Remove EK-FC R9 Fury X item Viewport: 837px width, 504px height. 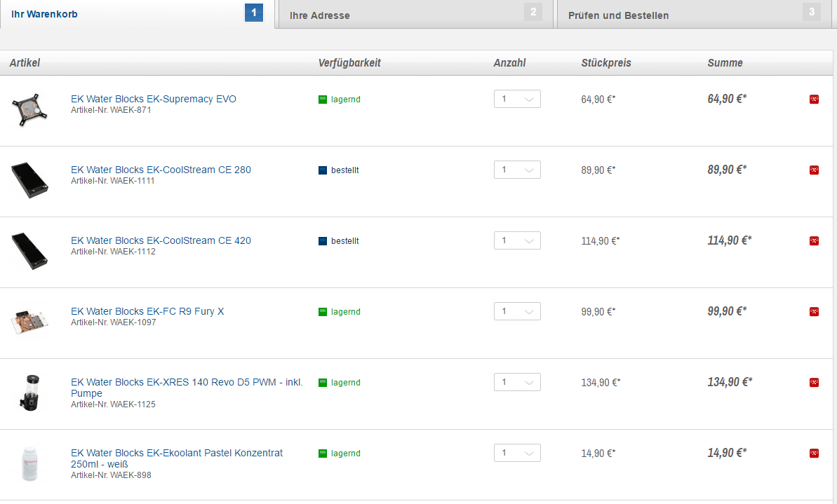coord(814,311)
